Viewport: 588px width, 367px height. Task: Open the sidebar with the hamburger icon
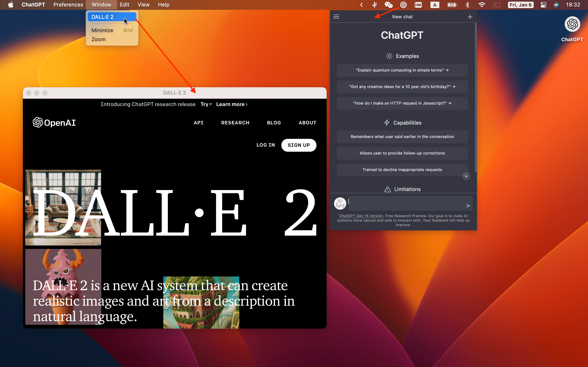click(336, 17)
